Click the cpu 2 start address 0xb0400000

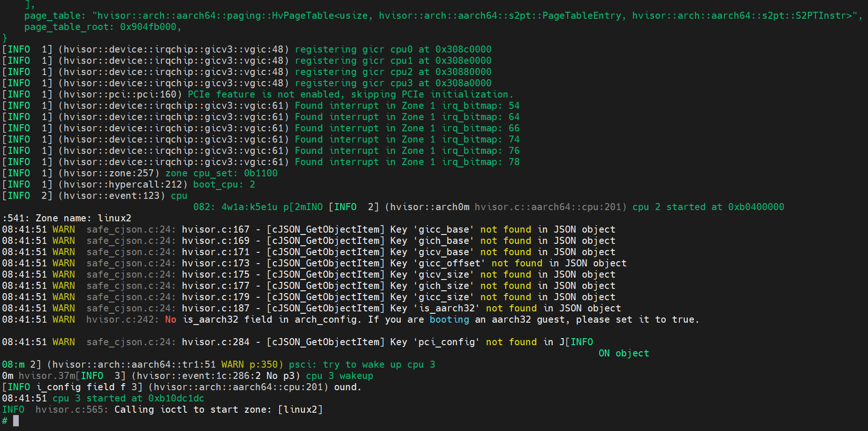pyautogui.click(x=755, y=207)
